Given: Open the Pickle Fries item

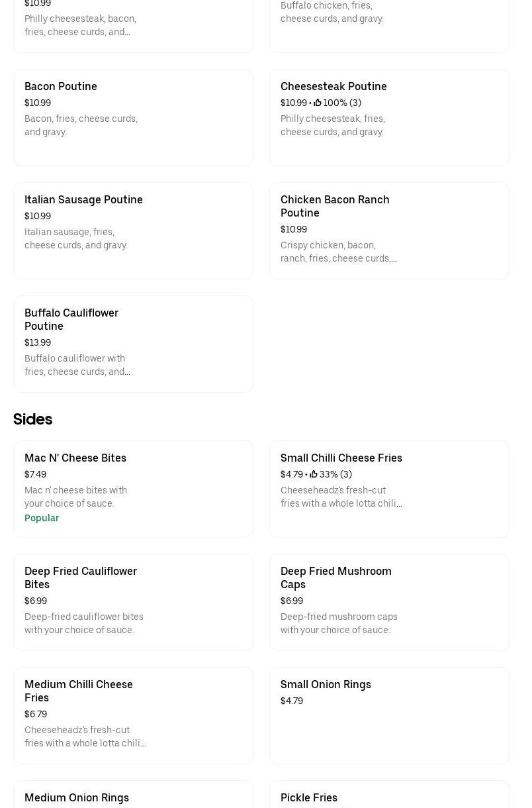Looking at the screenshot, I should coord(309,797).
